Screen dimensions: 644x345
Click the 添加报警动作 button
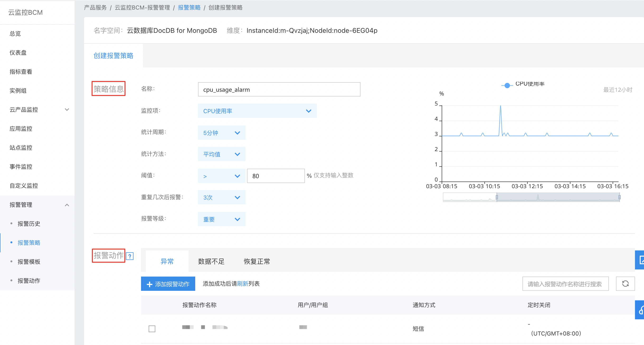pos(168,284)
